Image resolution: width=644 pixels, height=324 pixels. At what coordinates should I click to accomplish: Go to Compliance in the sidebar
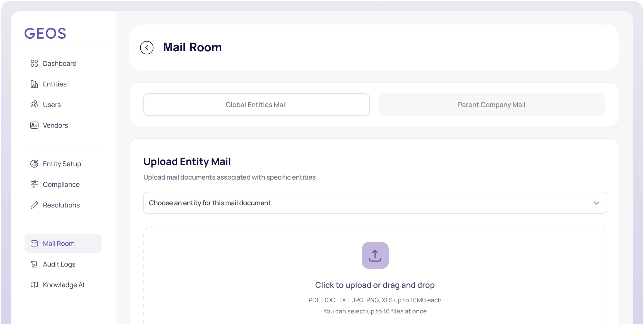pyautogui.click(x=61, y=185)
